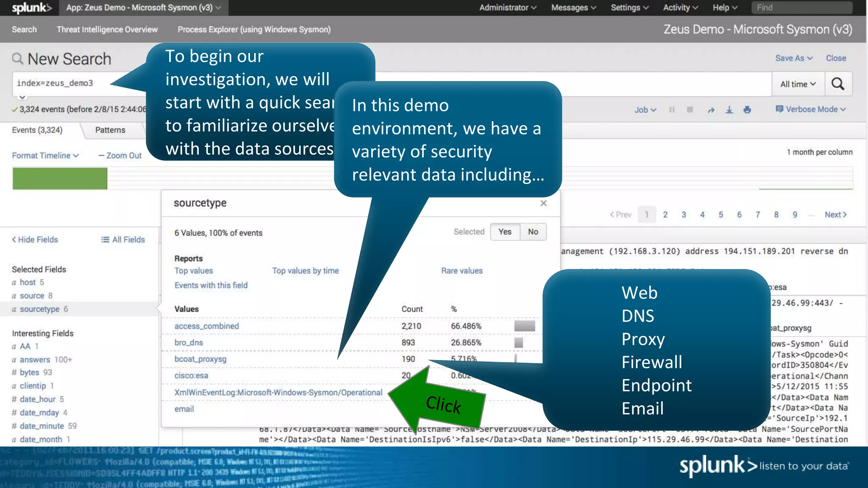Open All time range picker
This screenshot has height=488, width=868.
798,84
